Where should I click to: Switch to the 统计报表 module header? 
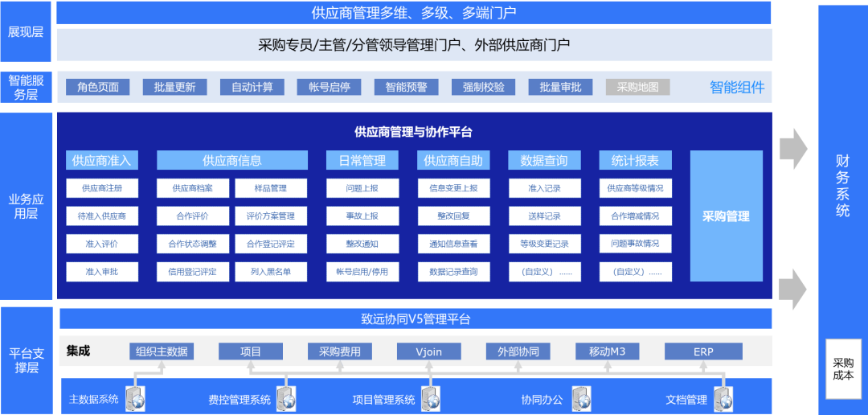point(636,161)
